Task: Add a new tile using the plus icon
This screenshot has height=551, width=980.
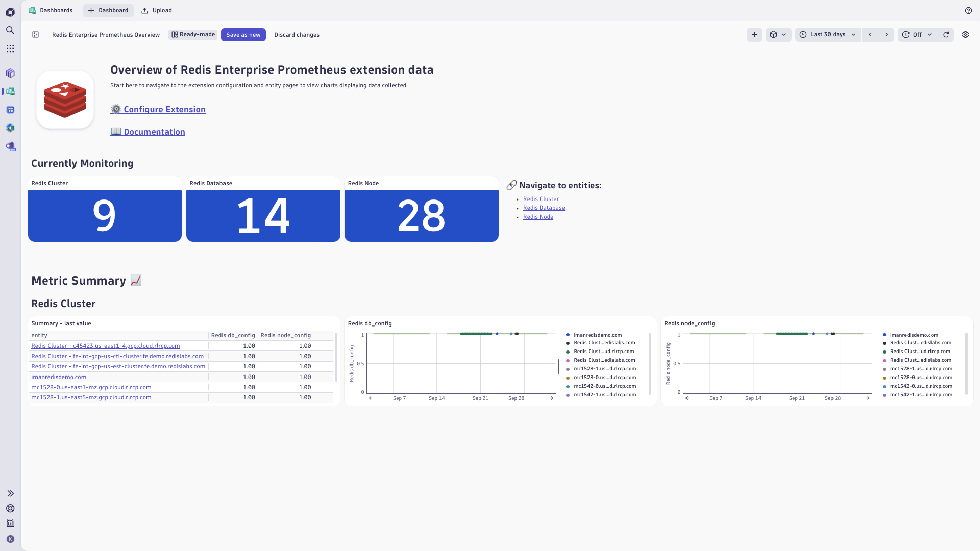Action: (754, 35)
